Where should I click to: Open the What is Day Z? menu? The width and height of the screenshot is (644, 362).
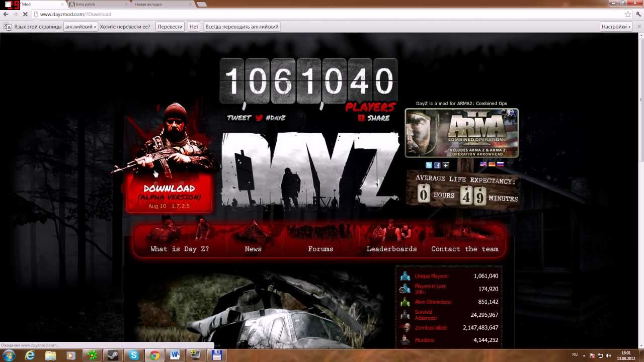(x=180, y=249)
